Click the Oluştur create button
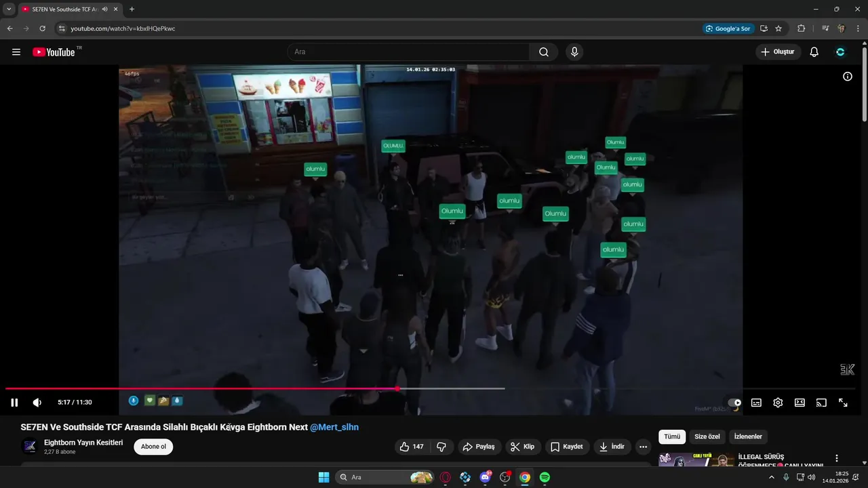 (778, 52)
